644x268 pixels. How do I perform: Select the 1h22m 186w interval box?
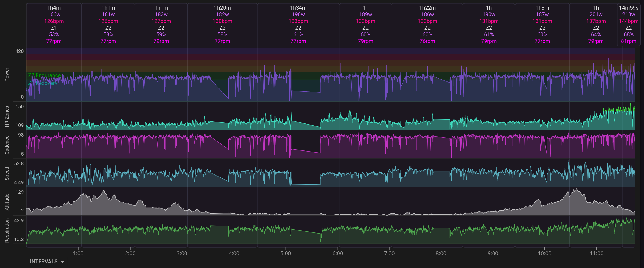click(x=427, y=25)
